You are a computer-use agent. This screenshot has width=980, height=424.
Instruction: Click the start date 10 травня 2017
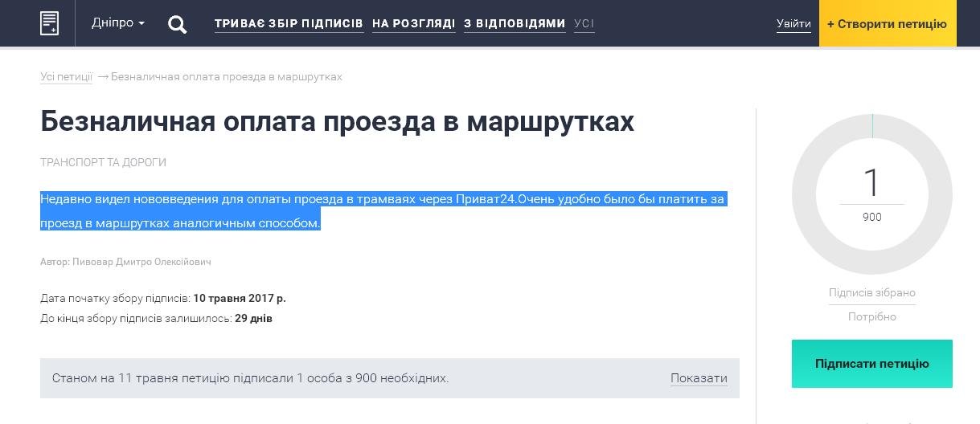coord(239,298)
